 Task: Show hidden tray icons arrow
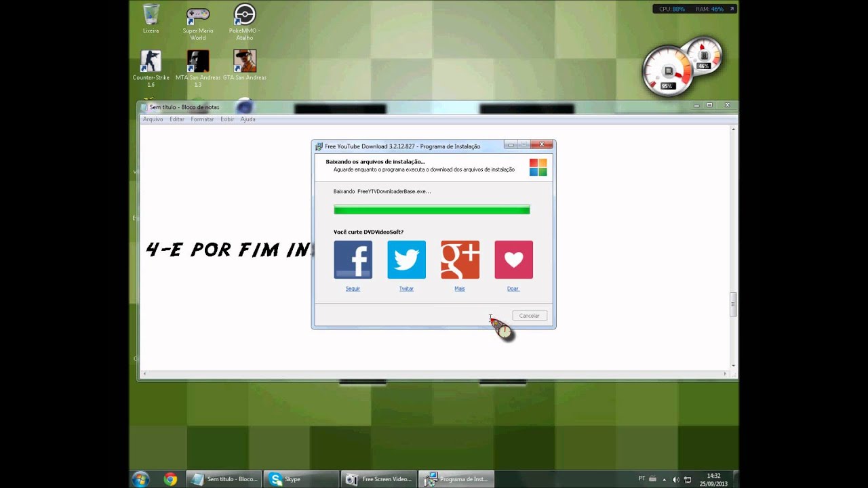point(665,479)
